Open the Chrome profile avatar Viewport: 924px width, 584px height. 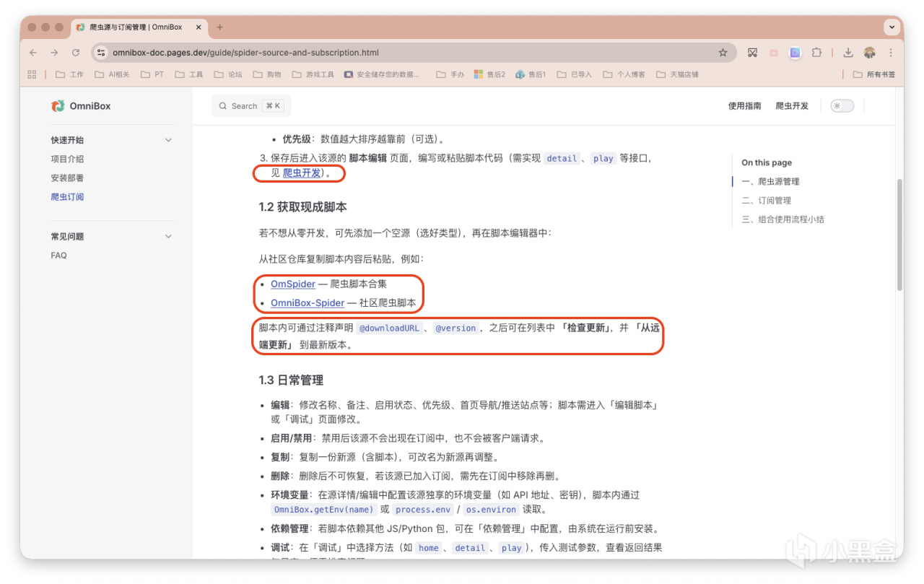coord(869,53)
